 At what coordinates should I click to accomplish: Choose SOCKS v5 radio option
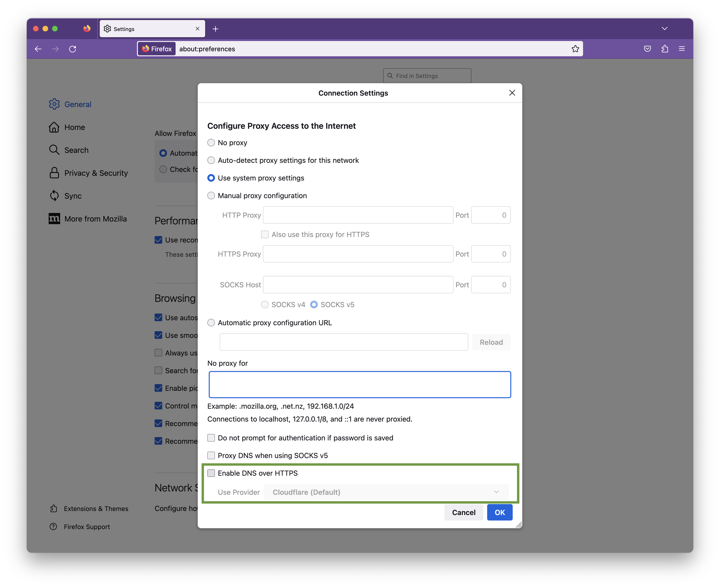click(x=314, y=304)
